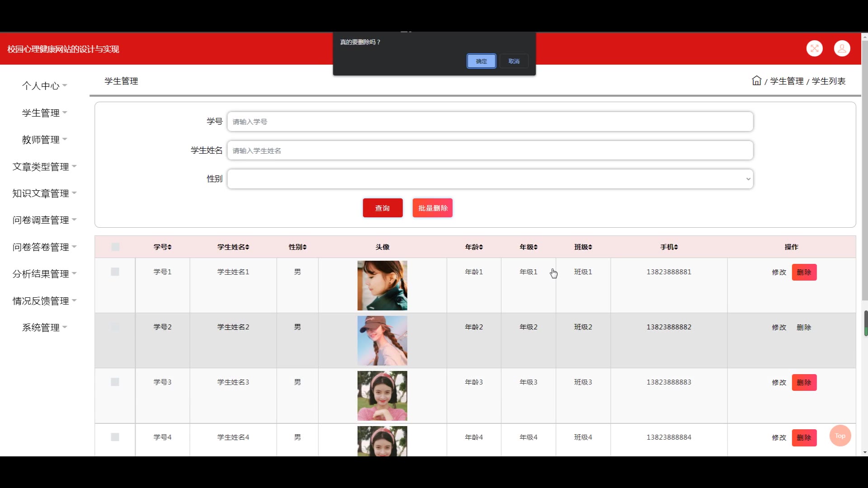Screen dimensions: 868x488
Task: Click 取消 to cancel the delete dialog
Action: click(514, 61)
